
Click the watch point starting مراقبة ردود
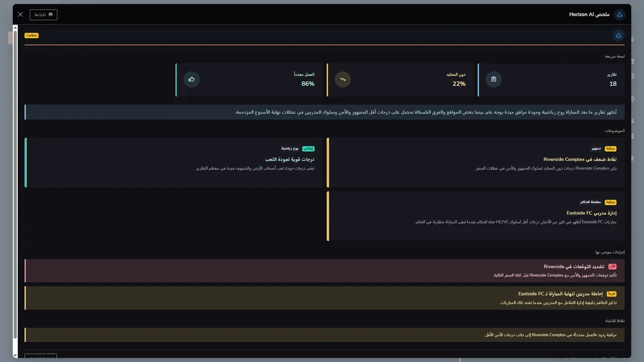[x=551, y=335]
